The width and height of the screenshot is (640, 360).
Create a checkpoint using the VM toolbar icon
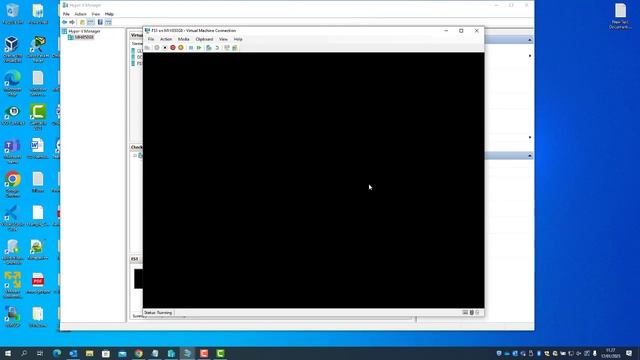tap(209, 48)
